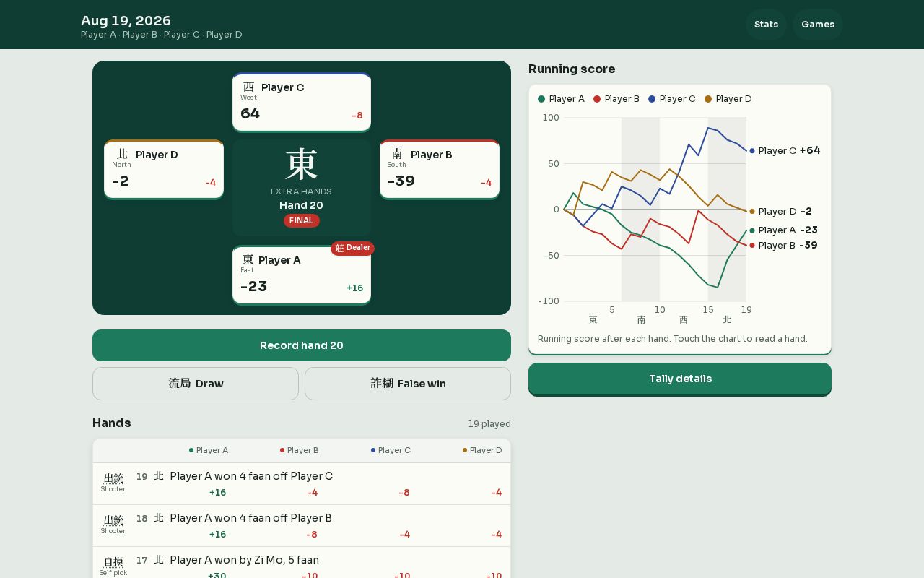Click the 北 wind icon on Player D's card
The width and height of the screenshot is (924, 578).
(x=122, y=154)
